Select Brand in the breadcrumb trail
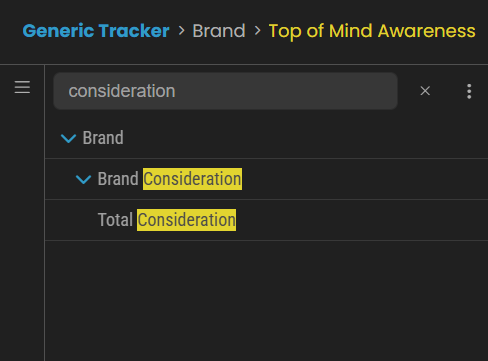Viewport: 488px width, 361px height. pos(219,31)
